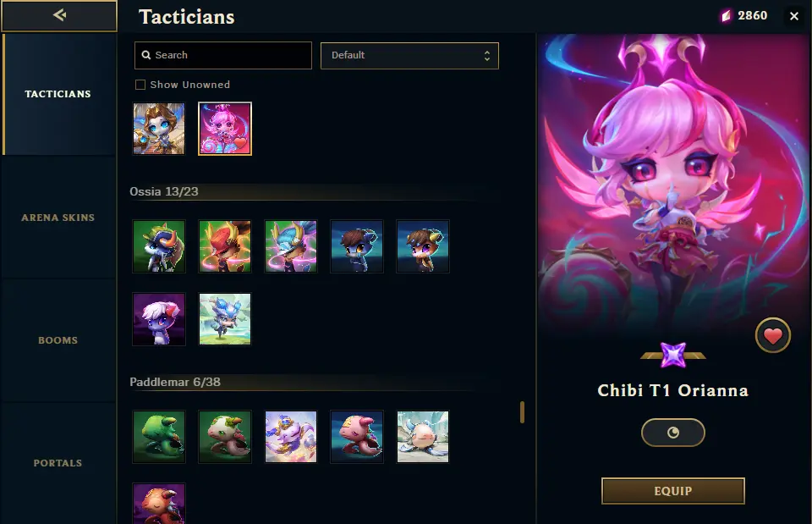This screenshot has height=524, width=812.
Task: Click the Paddlemar 6/38 section header
Action: pos(175,382)
